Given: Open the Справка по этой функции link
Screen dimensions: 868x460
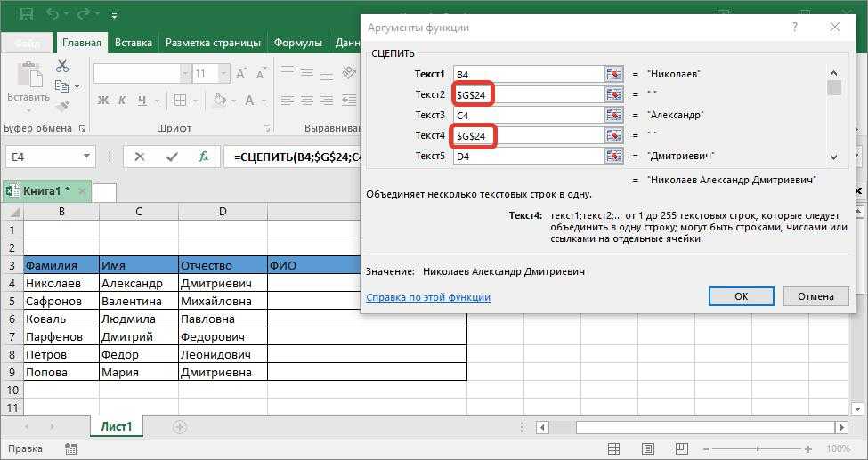Looking at the screenshot, I should pyautogui.click(x=428, y=297).
